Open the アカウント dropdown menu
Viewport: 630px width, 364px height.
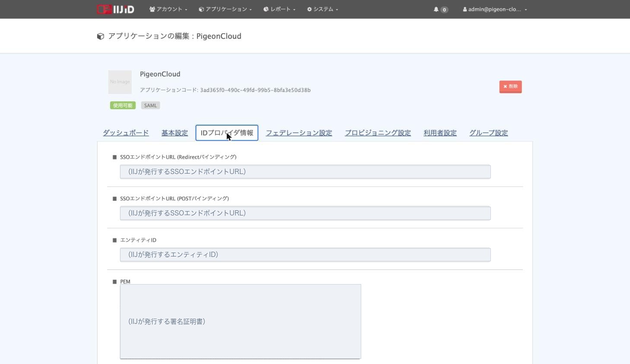click(x=169, y=9)
